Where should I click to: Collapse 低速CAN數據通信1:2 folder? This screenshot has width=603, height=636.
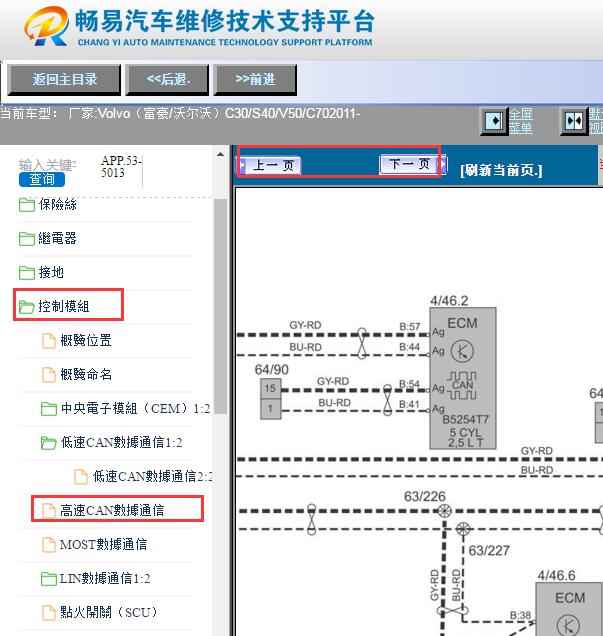pos(121,443)
